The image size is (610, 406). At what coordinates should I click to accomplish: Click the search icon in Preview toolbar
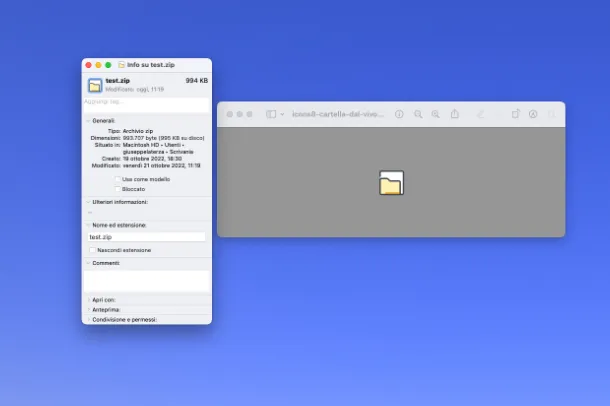(552, 114)
